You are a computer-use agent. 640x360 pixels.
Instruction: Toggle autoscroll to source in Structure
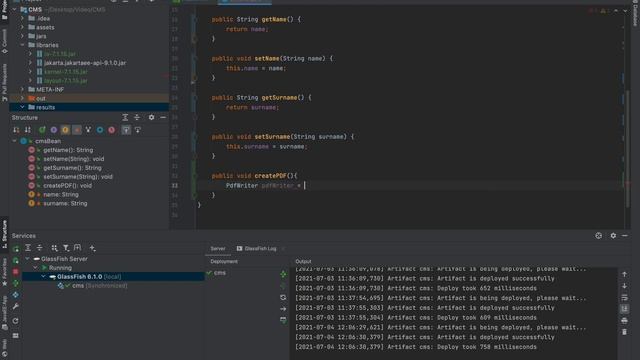click(126, 130)
